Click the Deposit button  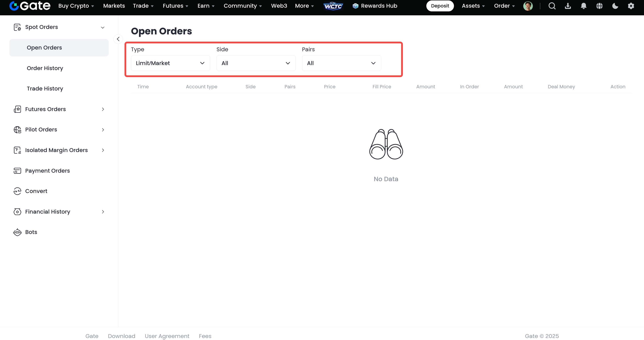pos(440,6)
